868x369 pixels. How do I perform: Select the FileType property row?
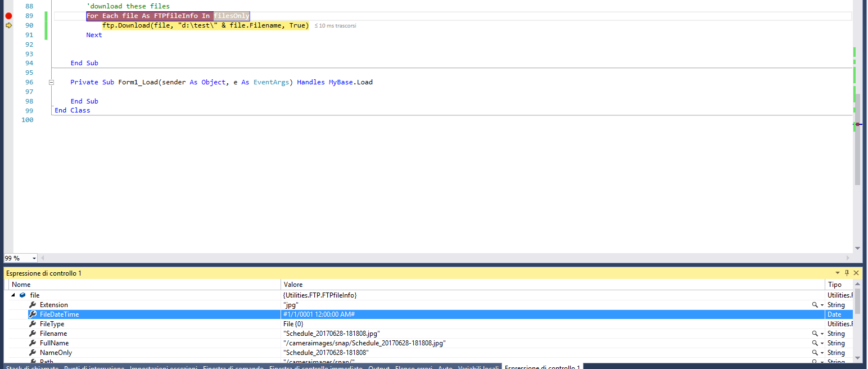[52, 324]
